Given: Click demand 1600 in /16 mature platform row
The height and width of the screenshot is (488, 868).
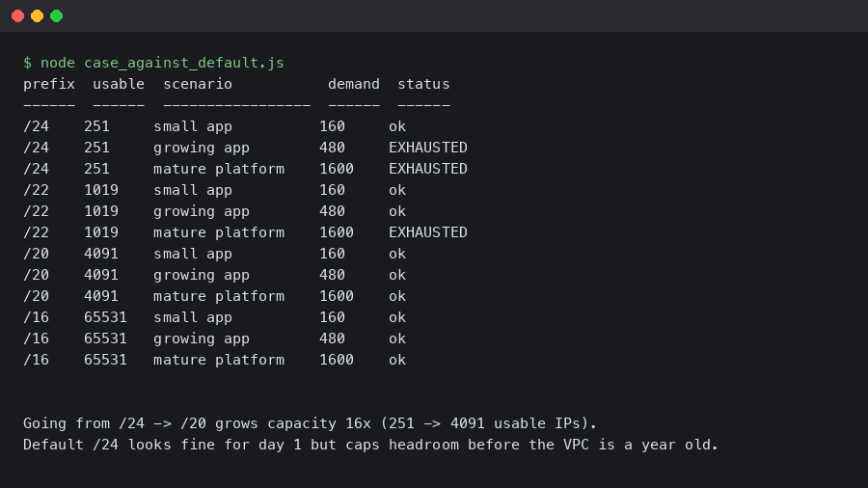Looking at the screenshot, I should 337,360.
